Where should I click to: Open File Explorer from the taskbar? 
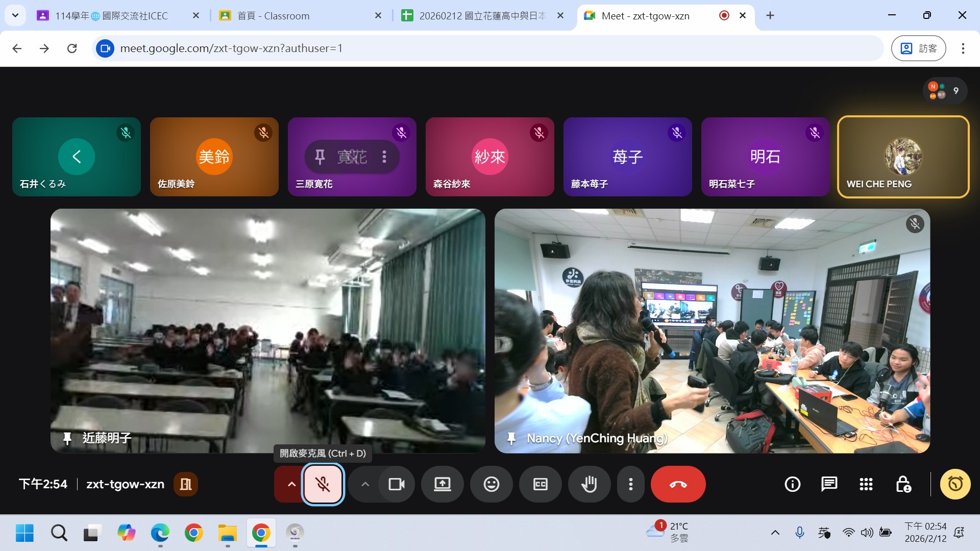pyautogui.click(x=227, y=533)
